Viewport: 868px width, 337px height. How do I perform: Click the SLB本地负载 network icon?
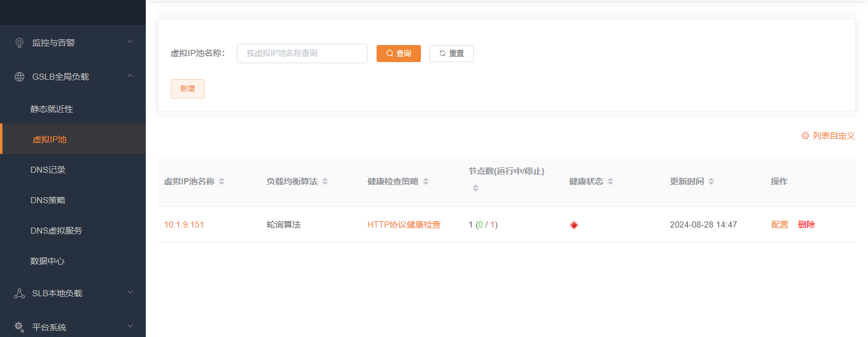coord(19,293)
